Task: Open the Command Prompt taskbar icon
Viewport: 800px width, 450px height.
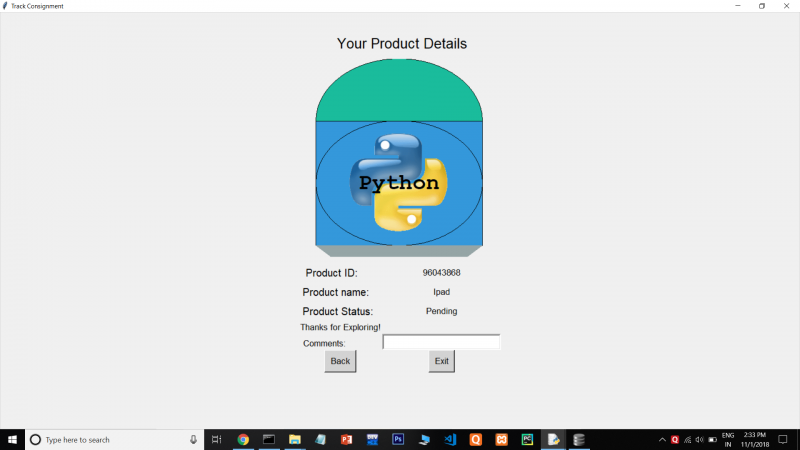Action: (x=269, y=439)
